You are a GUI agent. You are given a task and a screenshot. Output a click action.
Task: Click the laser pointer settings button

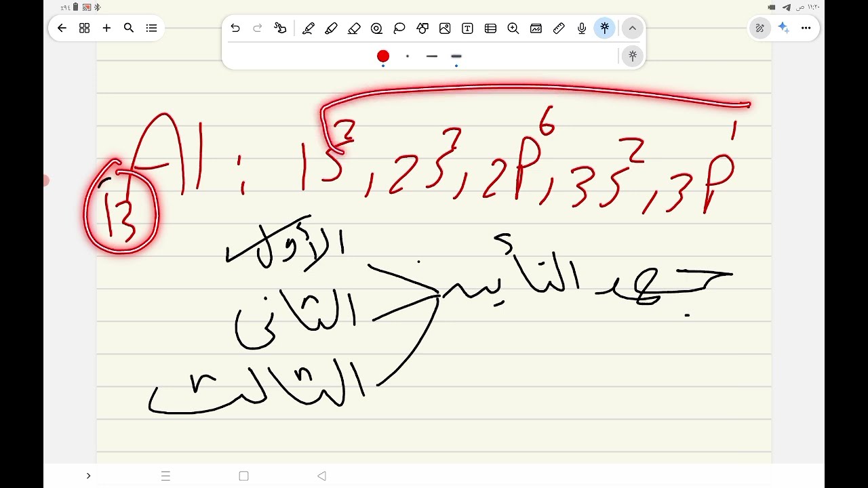click(x=633, y=56)
